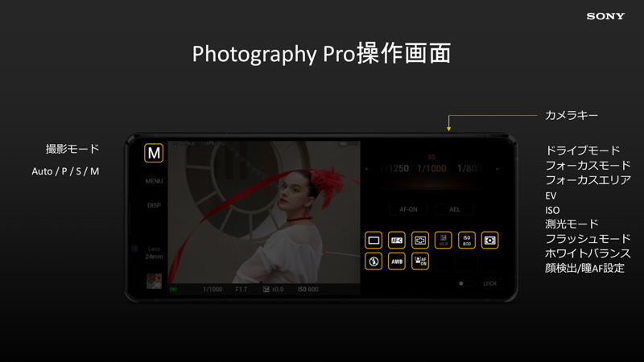644x362 pixels.
Task: Tap the ±0.0 exposure readout
Action: coord(273,290)
